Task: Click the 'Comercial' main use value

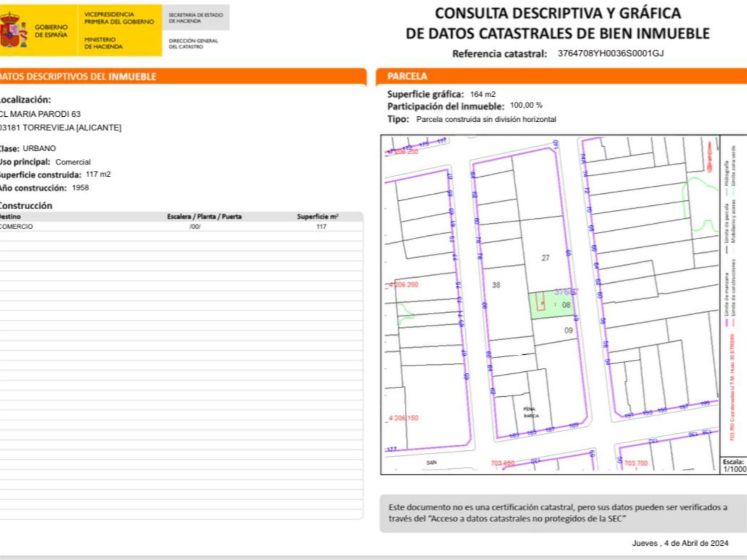Action: click(73, 162)
